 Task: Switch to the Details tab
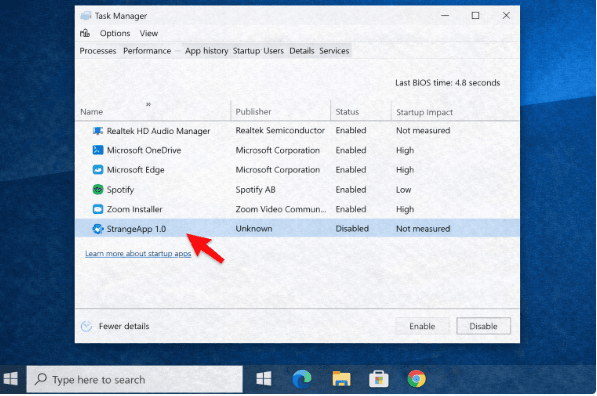(302, 51)
